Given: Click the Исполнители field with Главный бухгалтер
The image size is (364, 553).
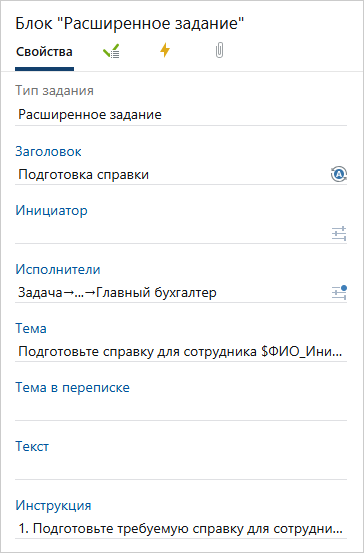Looking at the screenshot, I should click(172, 293).
